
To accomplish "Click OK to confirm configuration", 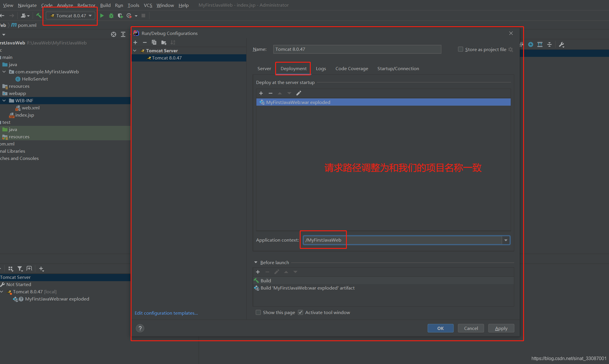I will pos(440,328).
